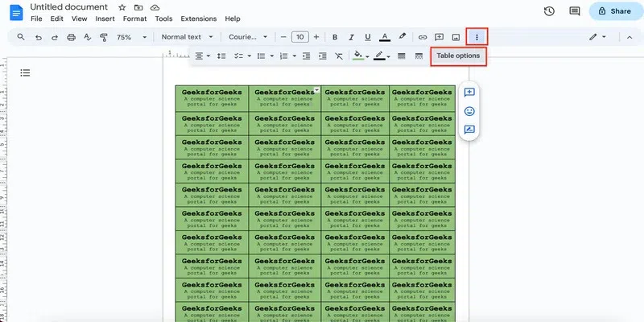
Task: Open the Google Docs home logo
Action: [x=16, y=13]
